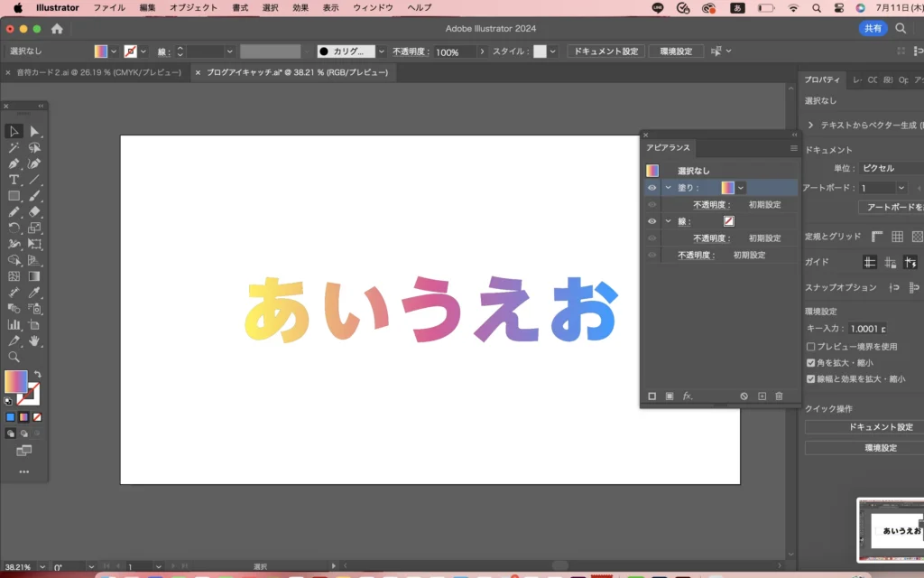Click the キー入力 value field
This screenshot has height=578, width=924.
pos(868,330)
